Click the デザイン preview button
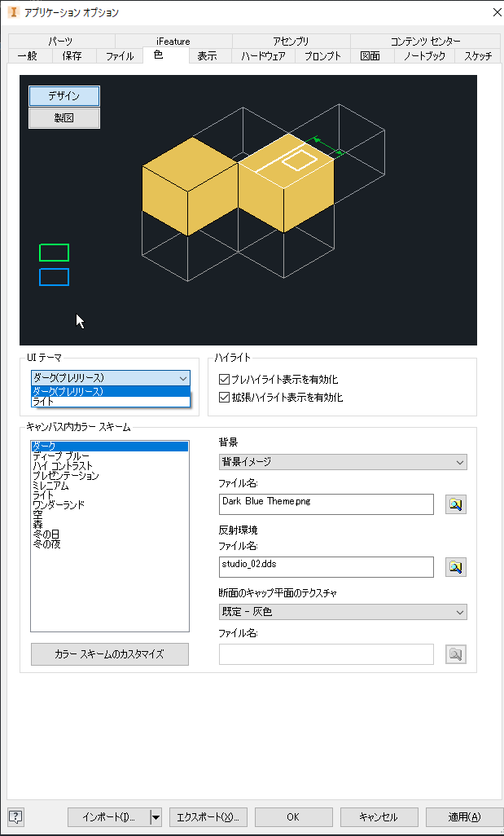 [64, 96]
